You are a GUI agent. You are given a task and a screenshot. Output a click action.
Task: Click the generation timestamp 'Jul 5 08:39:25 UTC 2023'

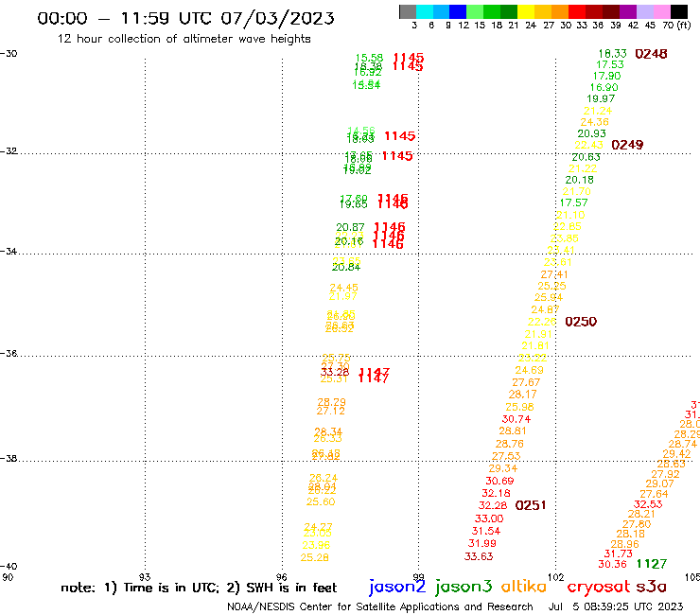[616, 607]
